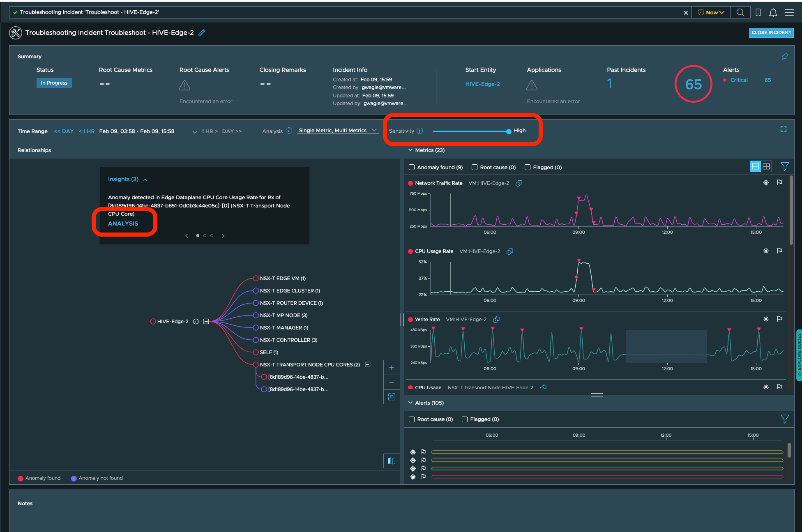Select the NSX-T EDGE CLUSTER (1) node
802x532 pixels.
tap(286, 291)
